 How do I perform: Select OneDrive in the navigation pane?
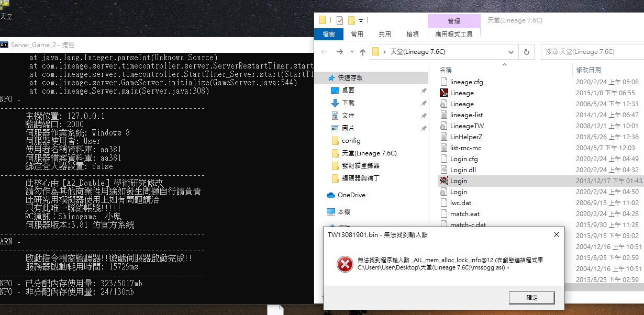(351, 195)
